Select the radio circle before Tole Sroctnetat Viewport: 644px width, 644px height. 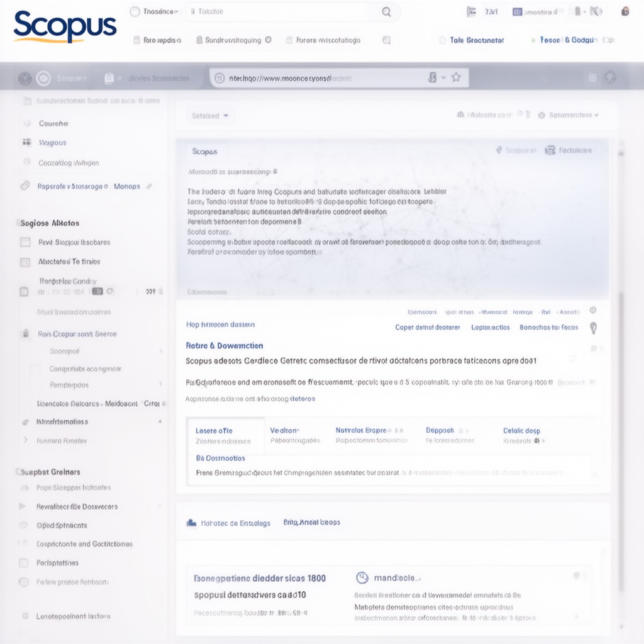pos(442,40)
